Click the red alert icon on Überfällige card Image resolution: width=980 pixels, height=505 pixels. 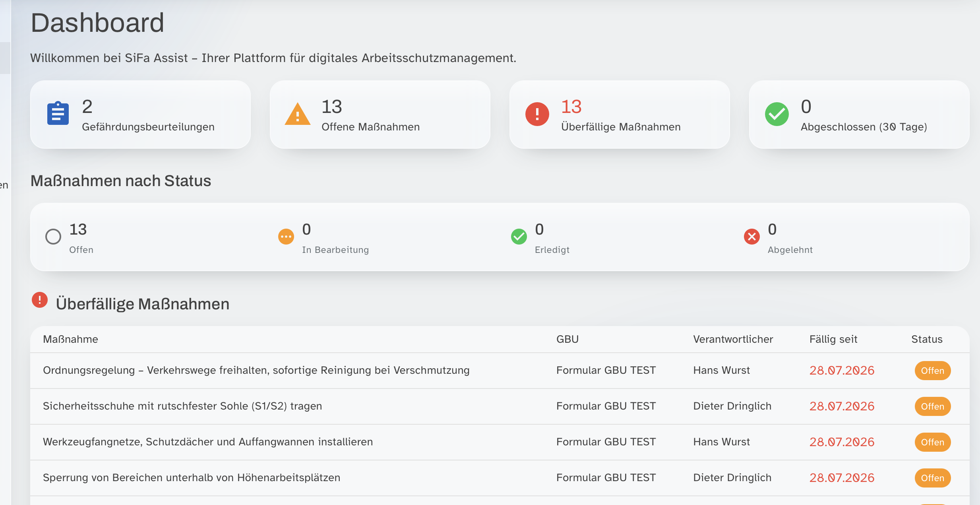coord(537,114)
